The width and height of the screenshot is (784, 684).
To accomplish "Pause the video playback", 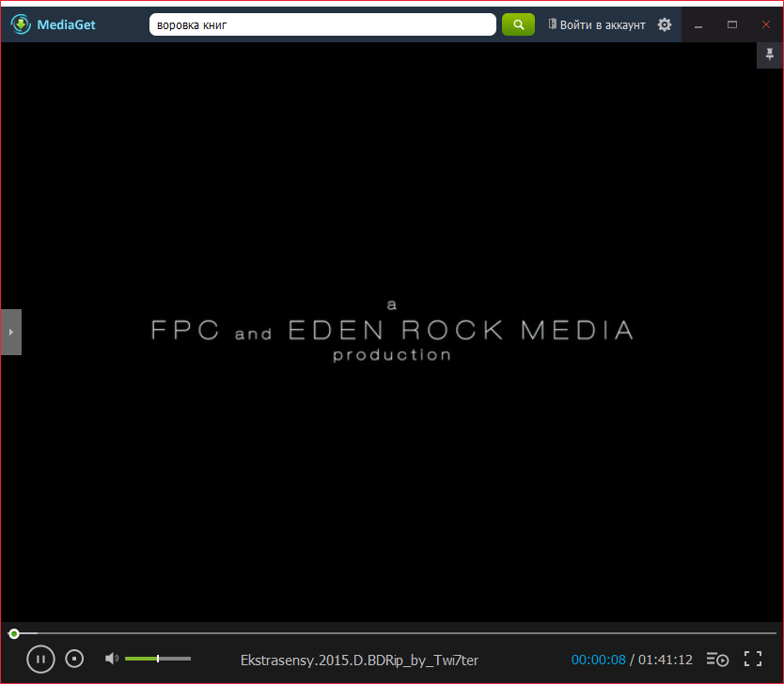I will point(40,659).
